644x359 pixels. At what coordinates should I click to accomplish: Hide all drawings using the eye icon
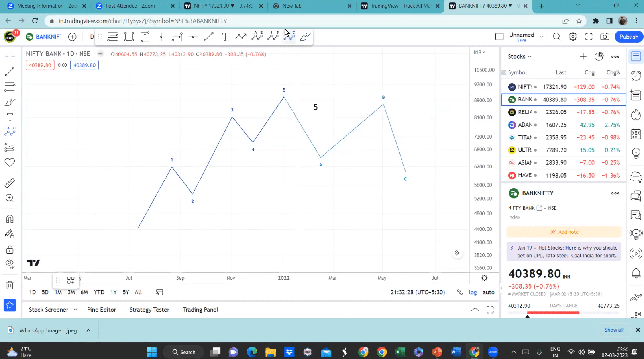(x=10, y=264)
